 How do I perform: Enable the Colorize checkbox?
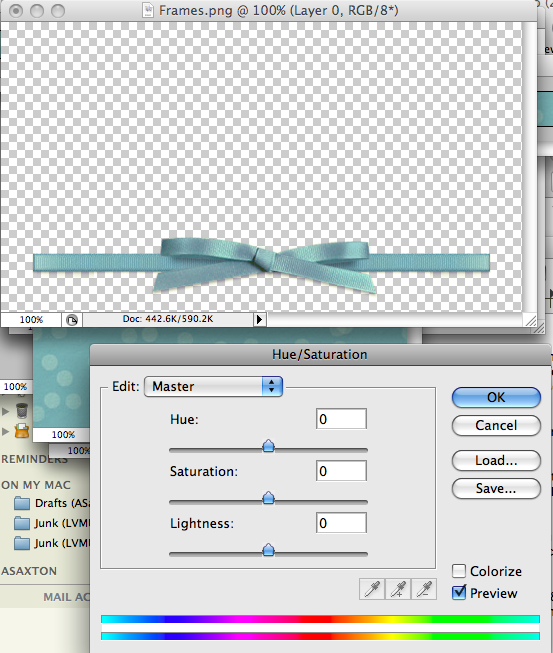tap(459, 571)
